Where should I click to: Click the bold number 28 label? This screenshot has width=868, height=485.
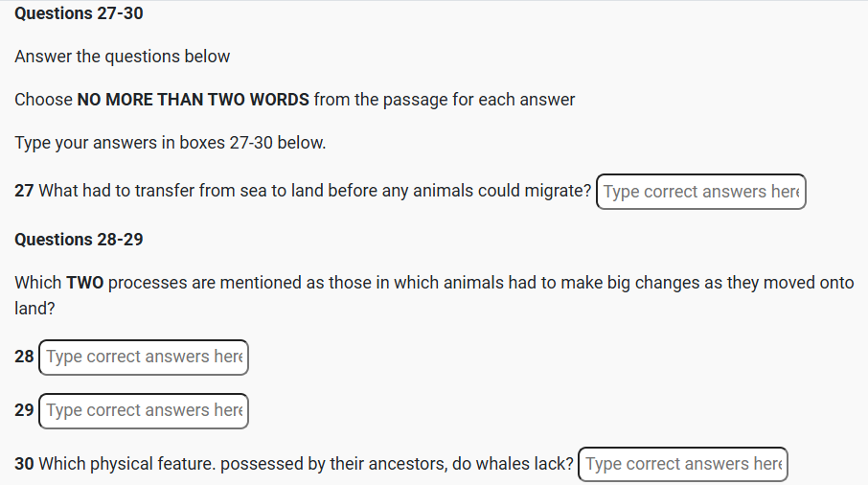[24, 357]
